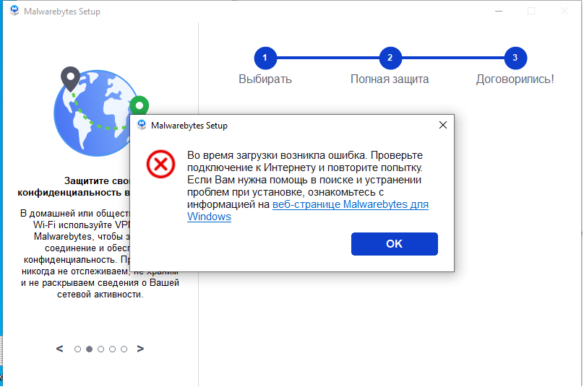Viewport: 584px width, 392px height.
Task: Click step 3 circle for Договорились!
Action: (515, 58)
